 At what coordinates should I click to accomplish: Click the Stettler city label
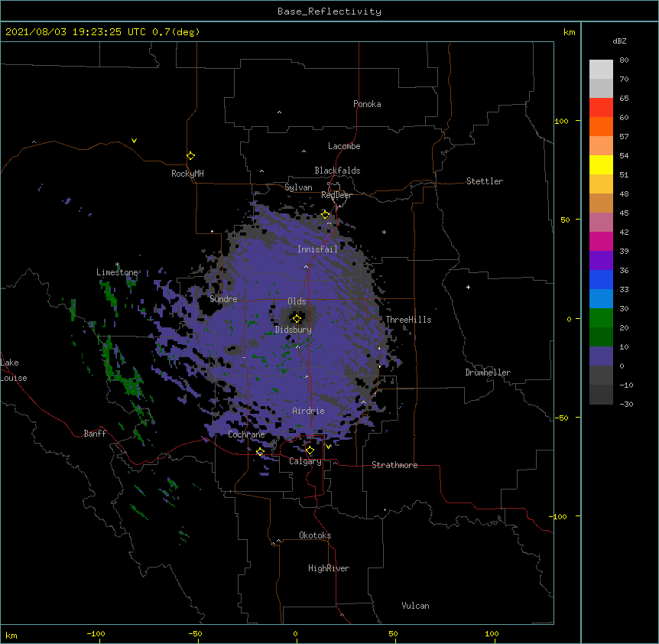484,181
